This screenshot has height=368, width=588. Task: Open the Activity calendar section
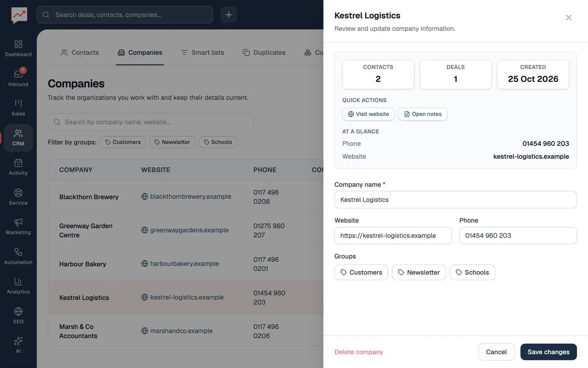[18, 167]
